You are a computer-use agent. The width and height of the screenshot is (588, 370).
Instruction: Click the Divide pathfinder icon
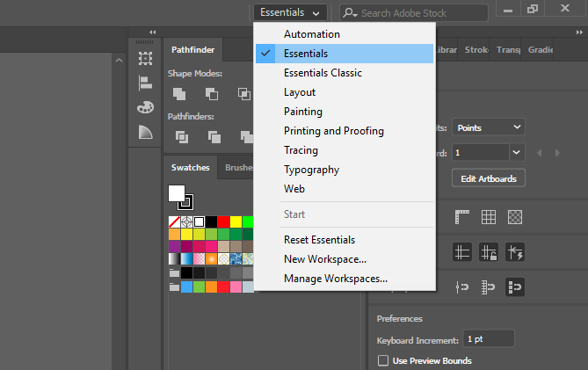coord(182,136)
